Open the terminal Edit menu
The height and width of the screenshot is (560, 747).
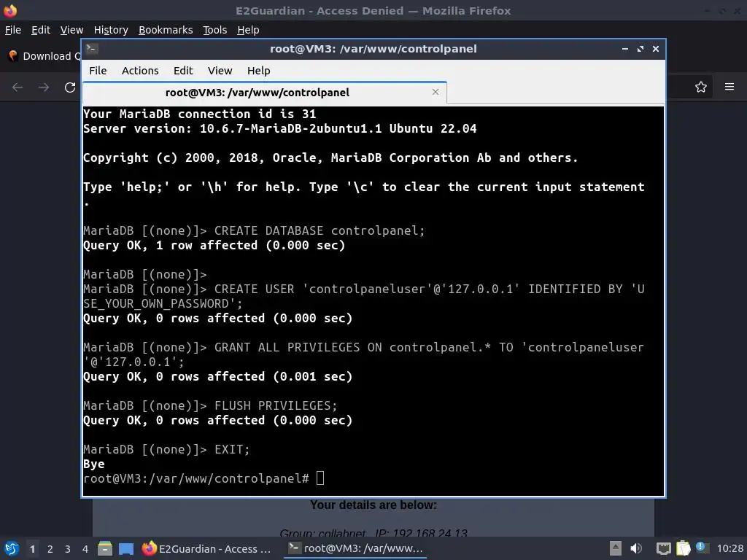183,71
